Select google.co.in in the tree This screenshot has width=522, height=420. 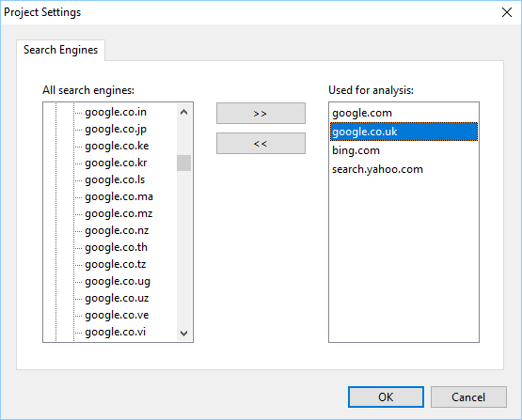tap(116, 112)
